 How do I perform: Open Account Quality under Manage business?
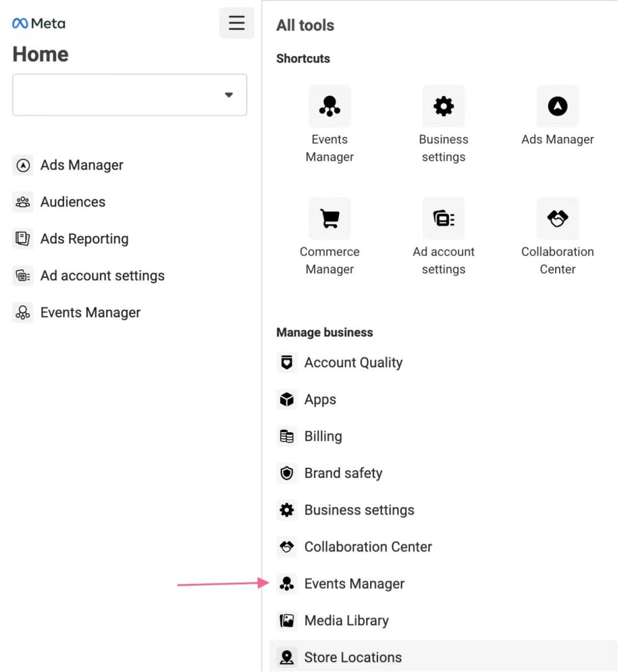(353, 362)
